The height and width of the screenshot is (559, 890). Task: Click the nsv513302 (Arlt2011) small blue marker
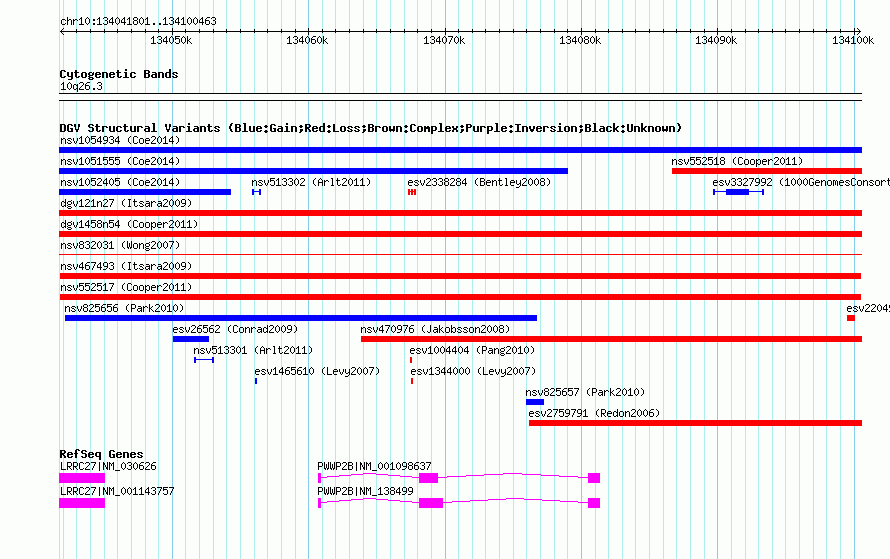(257, 192)
